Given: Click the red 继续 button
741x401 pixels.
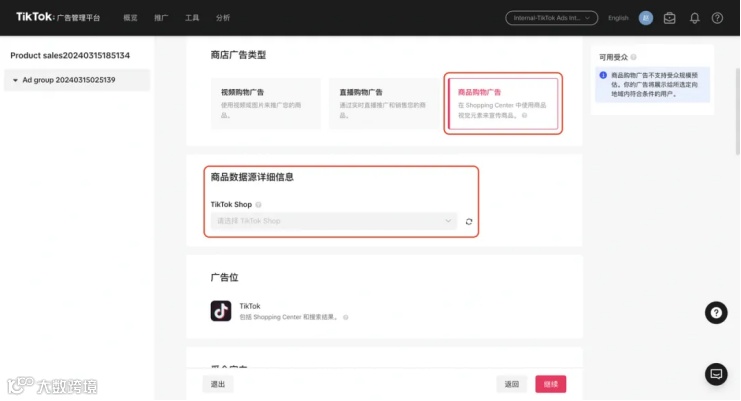Looking at the screenshot, I should pyautogui.click(x=551, y=384).
